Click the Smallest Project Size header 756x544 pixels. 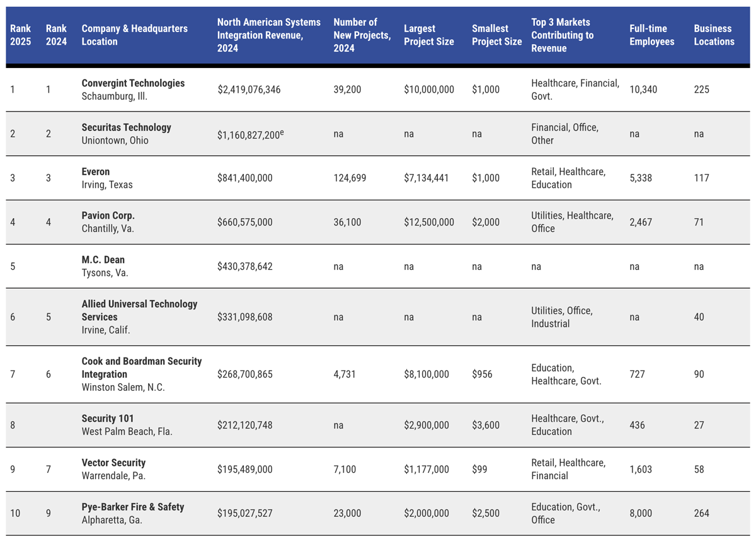(497, 35)
